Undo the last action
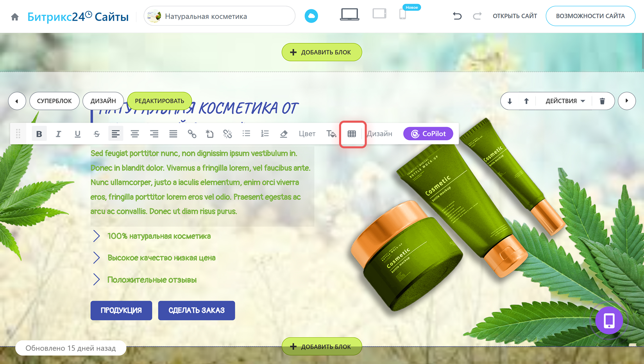This screenshot has width=644, height=364. pos(457,16)
